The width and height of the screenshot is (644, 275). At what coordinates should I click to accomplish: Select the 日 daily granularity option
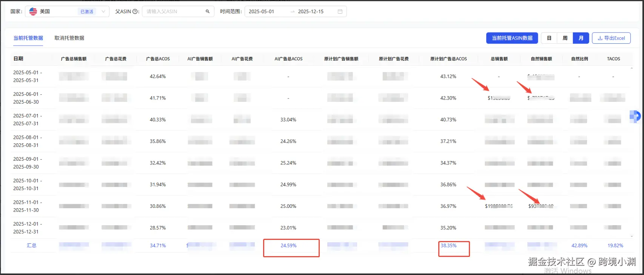coord(549,38)
